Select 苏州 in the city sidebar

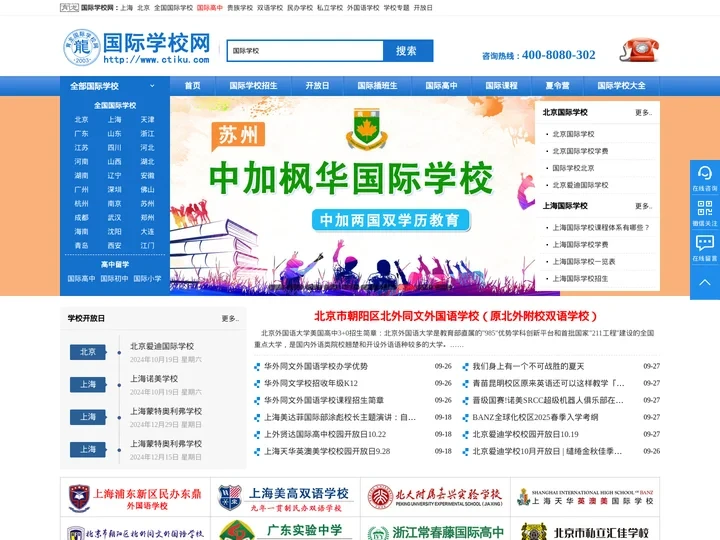pos(147,203)
